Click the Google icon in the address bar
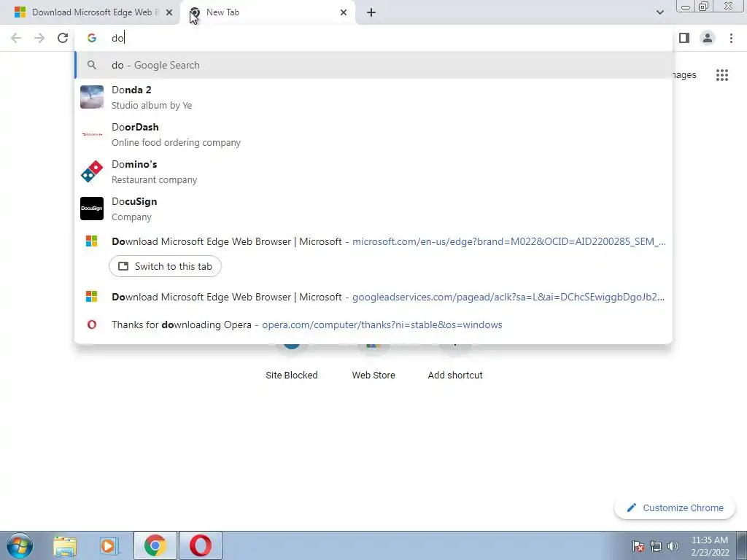Image resolution: width=747 pixels, height=560 pixels. [92, 38]
